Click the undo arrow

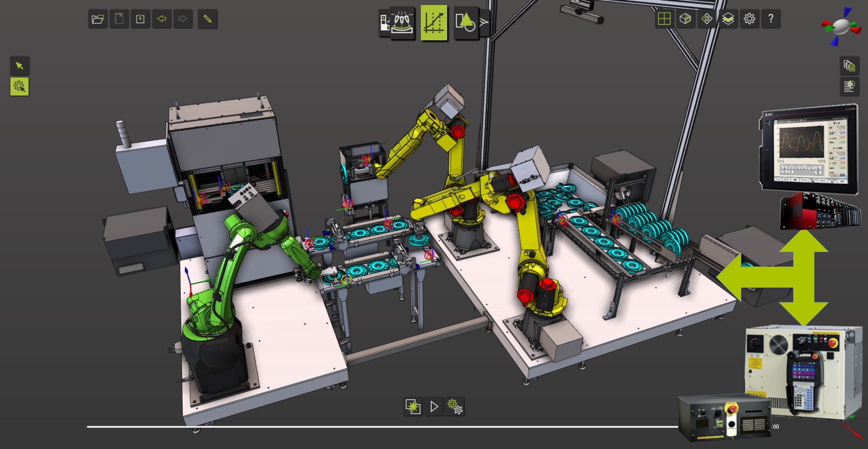[162, 19]
